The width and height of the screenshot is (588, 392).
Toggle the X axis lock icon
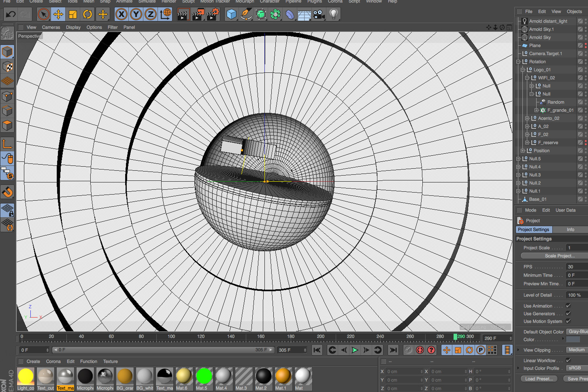coord(121,15)
